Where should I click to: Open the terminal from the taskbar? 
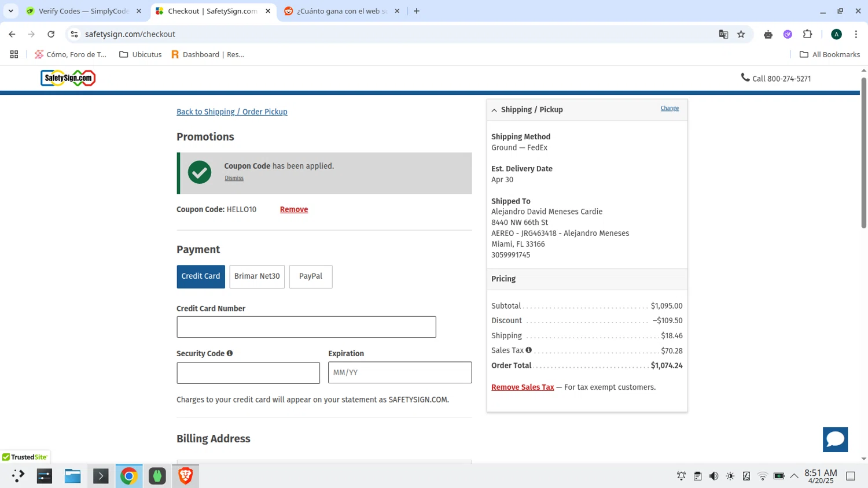[101, 476]
